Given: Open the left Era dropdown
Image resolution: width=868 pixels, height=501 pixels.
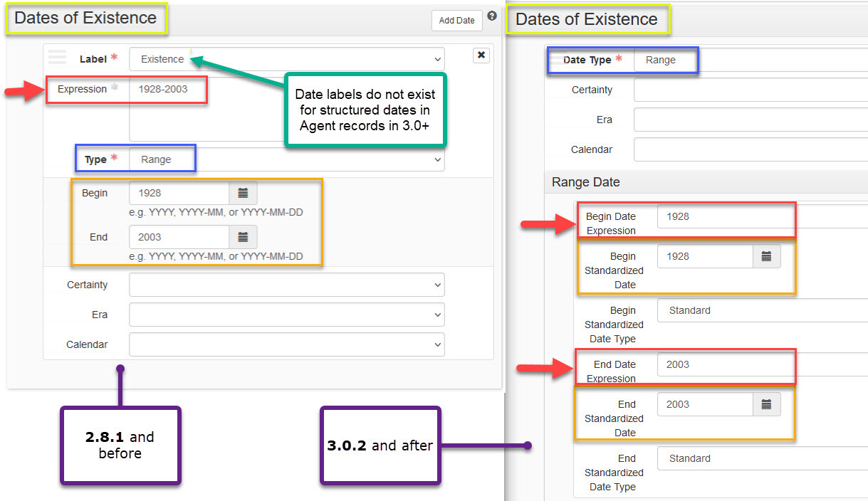Looking at the screenshot, I should point(286,315).
